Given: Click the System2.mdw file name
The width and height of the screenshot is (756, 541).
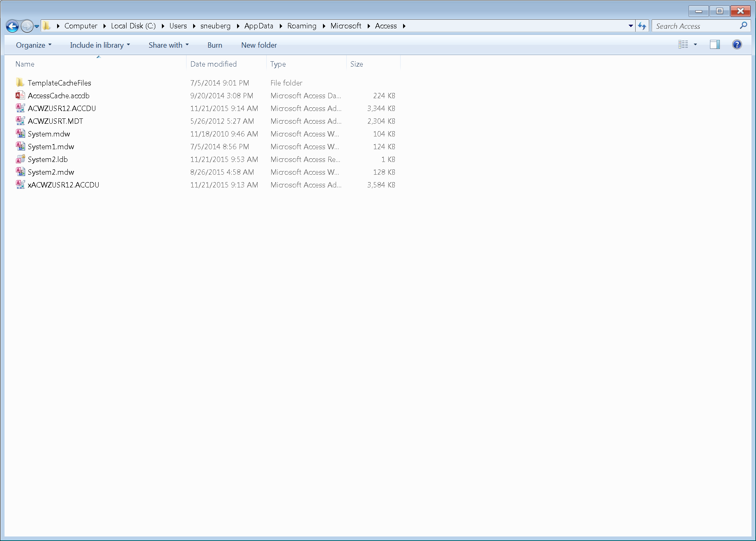Looking at the screenshot, I should point(51,172).
